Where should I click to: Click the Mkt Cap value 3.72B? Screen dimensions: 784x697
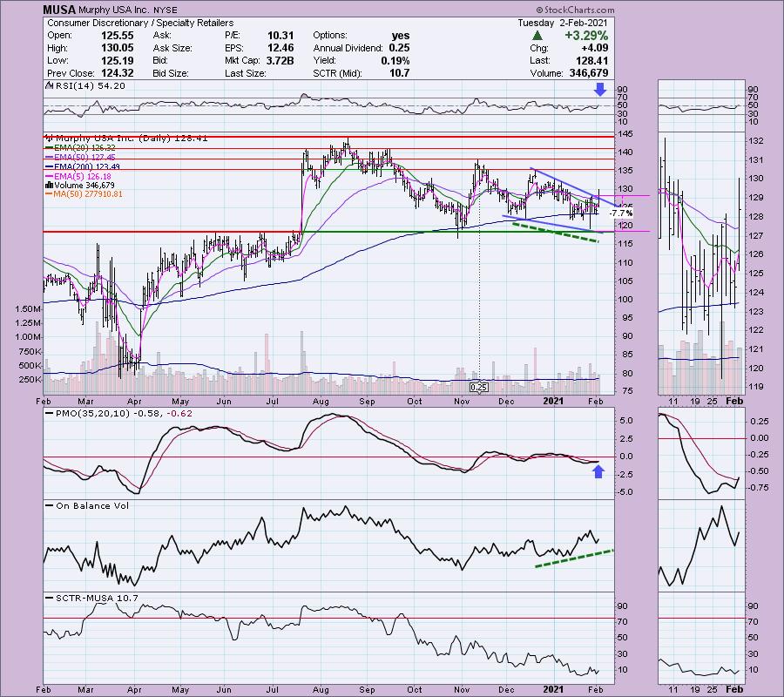[280, 60]
